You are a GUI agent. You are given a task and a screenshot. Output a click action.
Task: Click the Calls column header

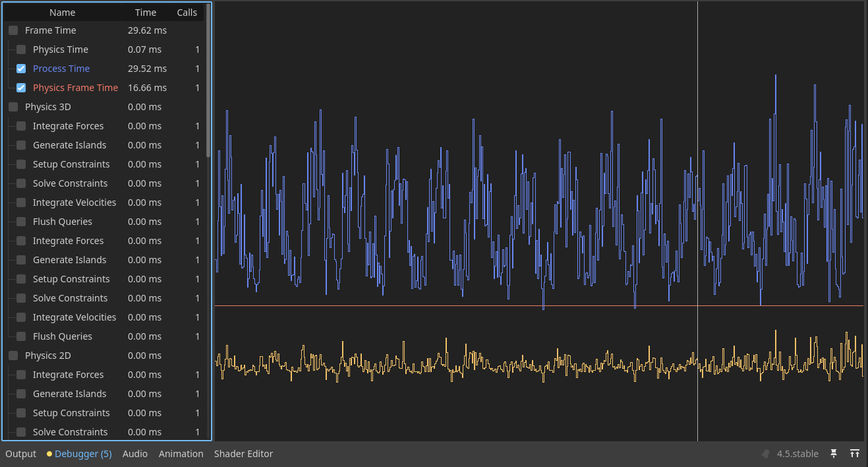(187, 13)
